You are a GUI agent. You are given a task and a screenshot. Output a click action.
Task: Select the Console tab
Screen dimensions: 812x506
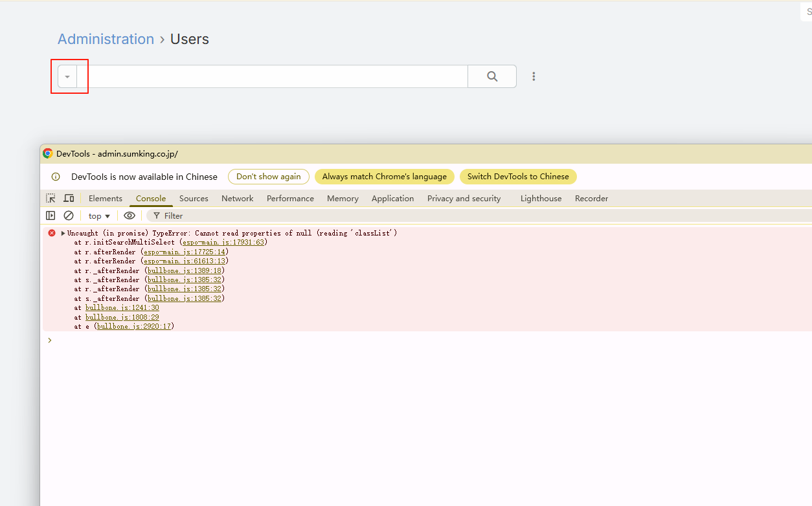click(151, 198)
